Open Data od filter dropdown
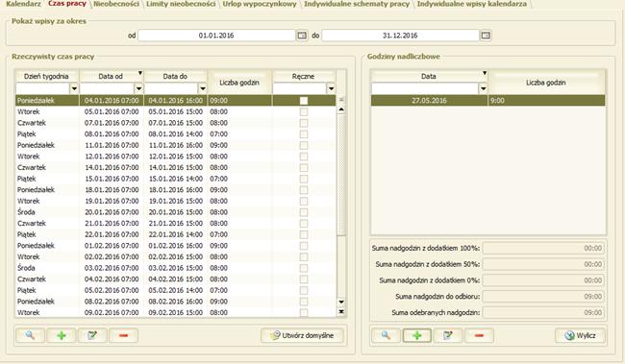Screen dimensions: 625x364 tap(138, 88)
